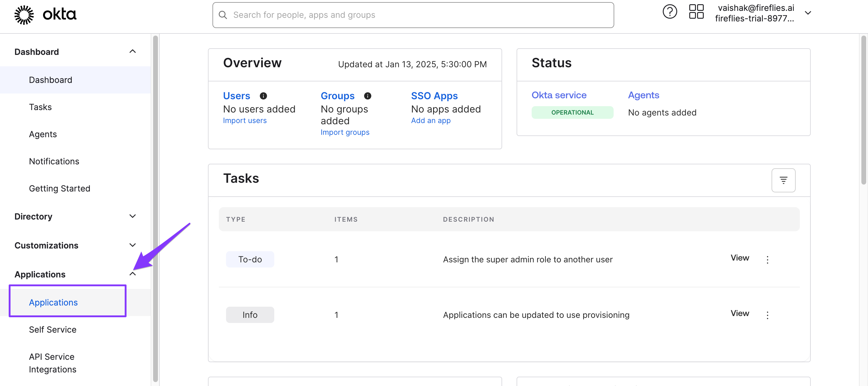This screenshot has height=386, width=868.
Task: Open kebab menu for Info task
Action: coord(767,315)
